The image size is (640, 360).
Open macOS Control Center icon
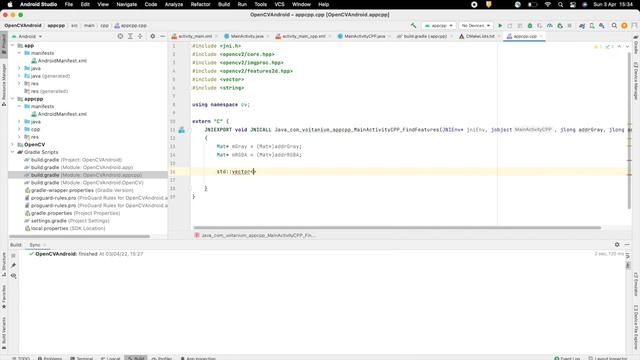click(x=573, y=4)
